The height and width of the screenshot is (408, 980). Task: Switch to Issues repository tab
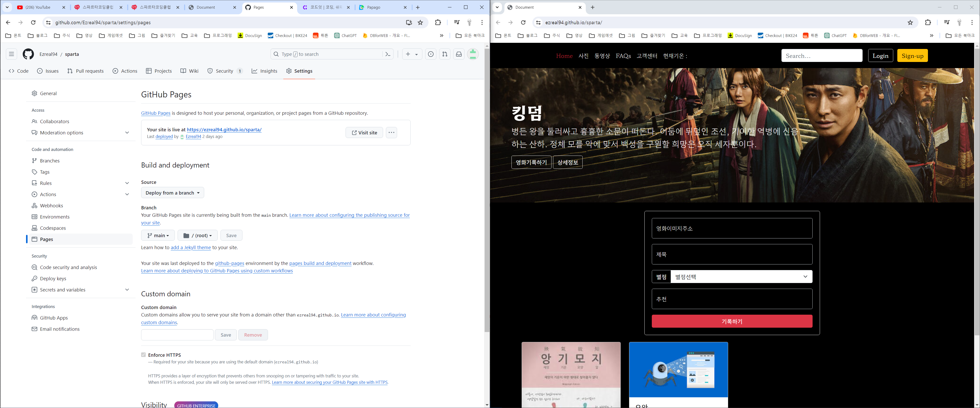[x=48, y=71]
